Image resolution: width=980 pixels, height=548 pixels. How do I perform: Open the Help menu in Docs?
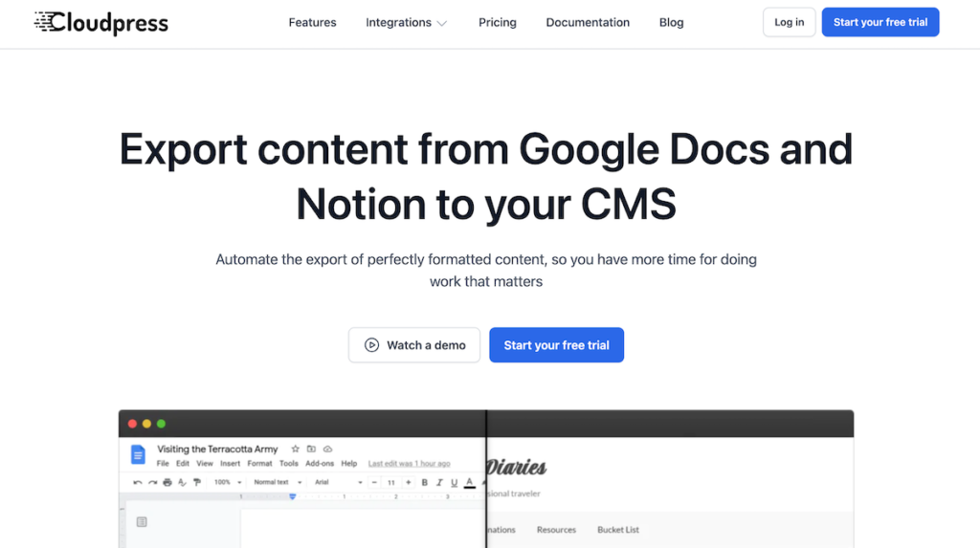348,464
